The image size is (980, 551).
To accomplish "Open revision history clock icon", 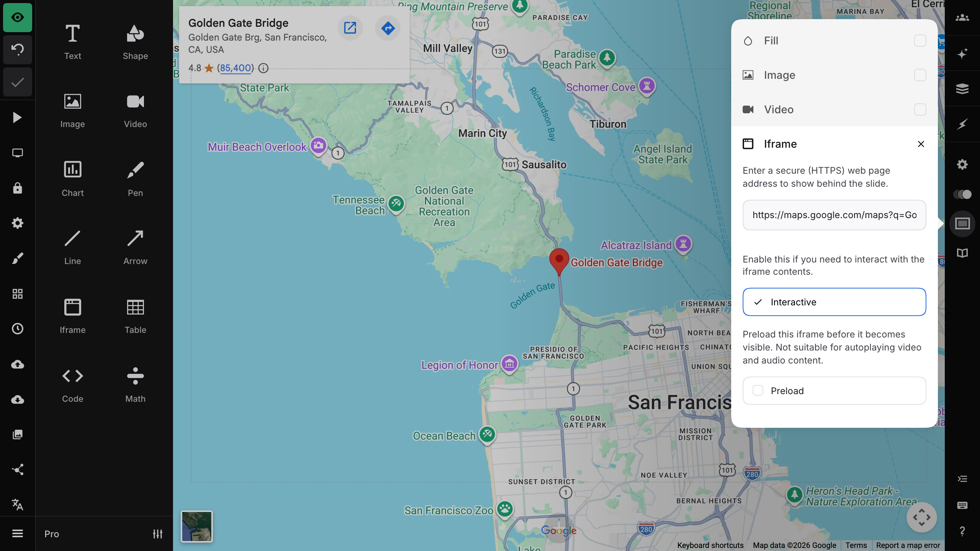I will coord(18,329).
